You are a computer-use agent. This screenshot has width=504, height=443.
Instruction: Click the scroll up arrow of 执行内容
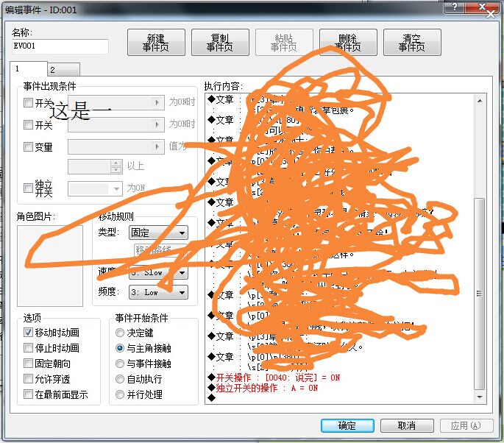click(x=480, y=101)
